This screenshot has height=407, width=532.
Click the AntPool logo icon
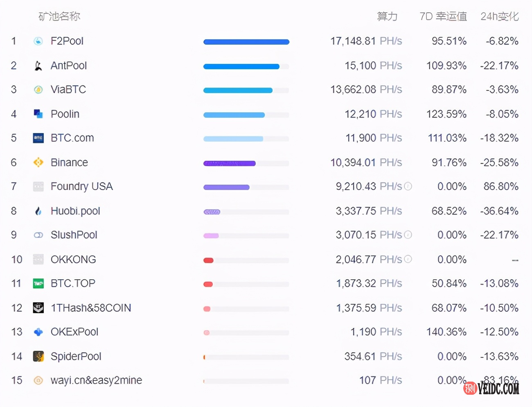click(38, 66)
